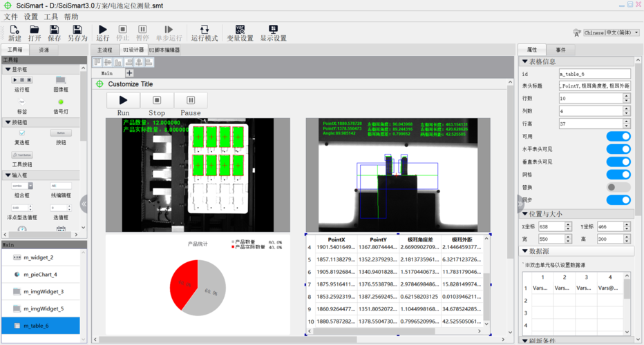Switch to the UI脚本编辑器 tab

[164, 50]
